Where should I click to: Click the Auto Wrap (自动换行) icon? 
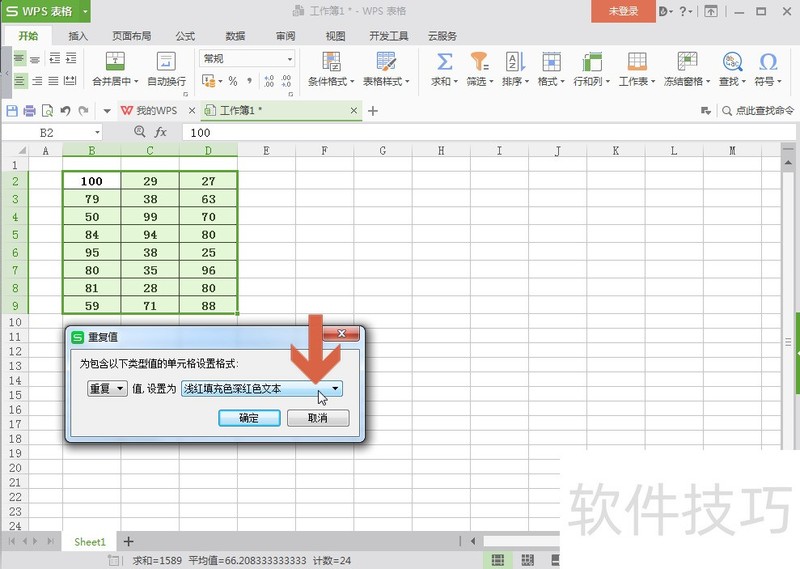166,61
